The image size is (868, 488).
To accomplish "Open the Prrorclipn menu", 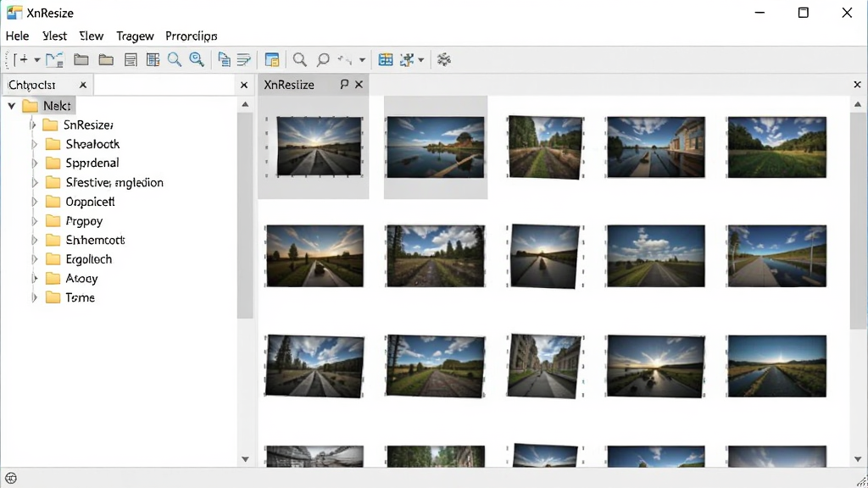I will point(191,36).
